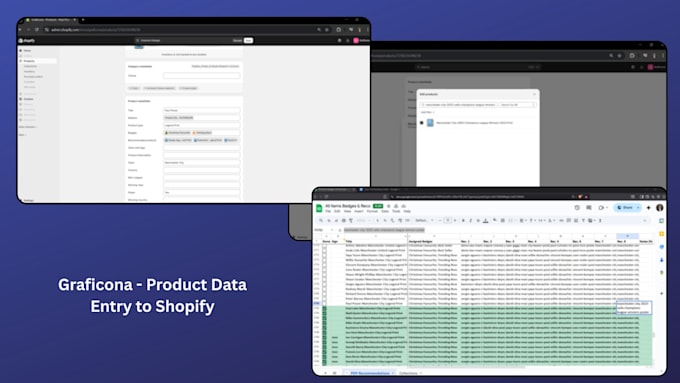Viewport: 680px width, 383px height.
Task: Click the print icon in Sheets toolbar
Action: point(343,220)
